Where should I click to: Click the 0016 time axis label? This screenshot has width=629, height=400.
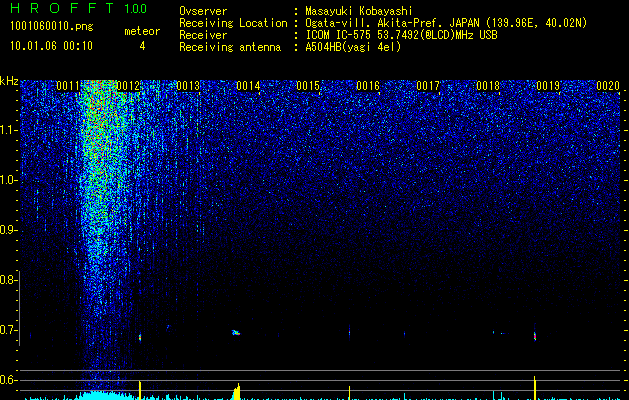(x=368, y=86)
